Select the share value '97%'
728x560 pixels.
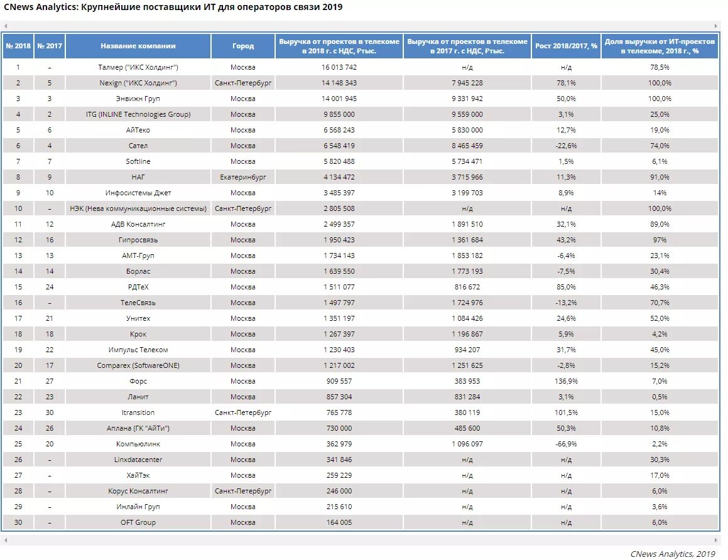click(660, 240)
